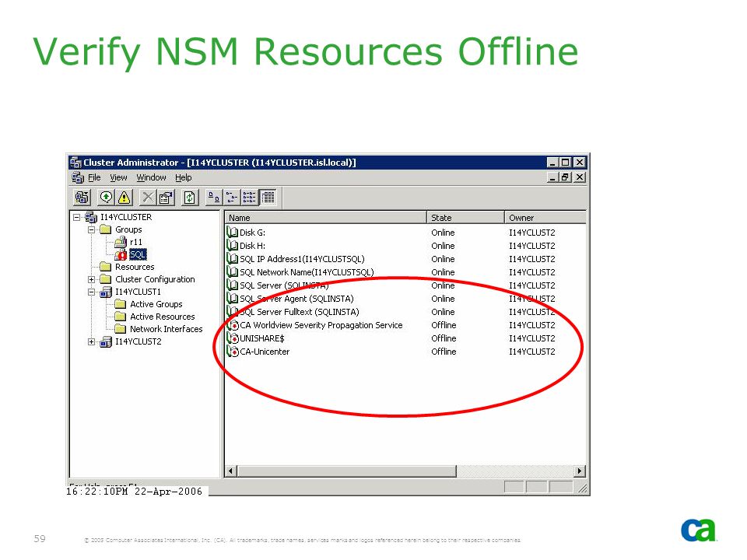Switch to Details view
Screen dimensions: 747x560
[x=268, y=197]
